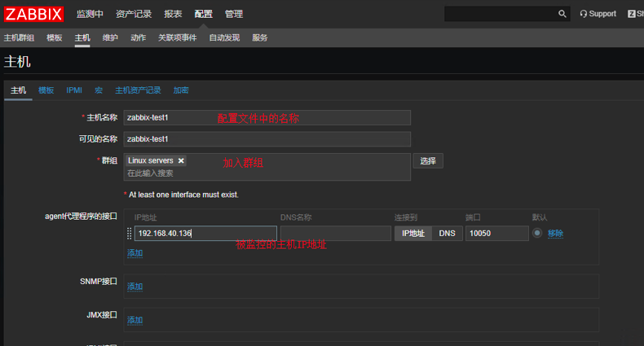Open the 配置 menu
The image size is (644, 346).
203,14
